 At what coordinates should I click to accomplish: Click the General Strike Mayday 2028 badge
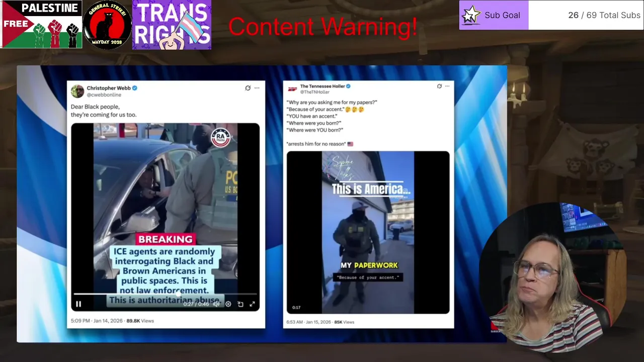[107, 25]
